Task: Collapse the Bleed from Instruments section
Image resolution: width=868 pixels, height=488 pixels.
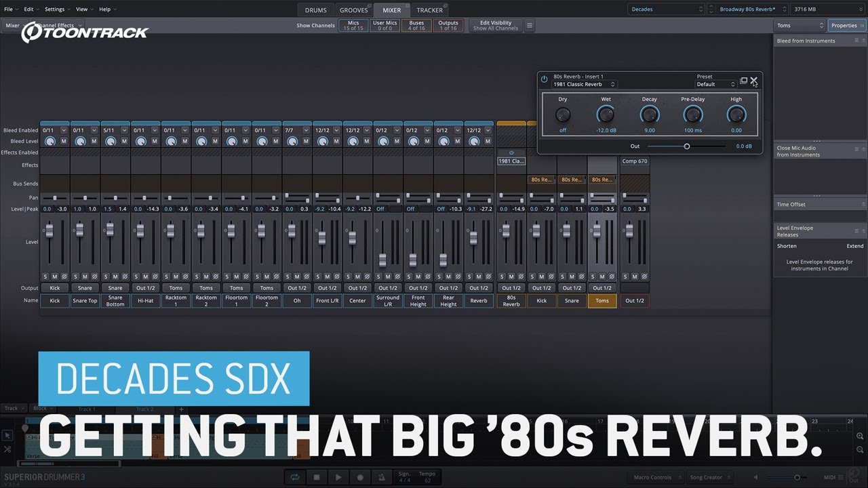Action: coord(863,41)
